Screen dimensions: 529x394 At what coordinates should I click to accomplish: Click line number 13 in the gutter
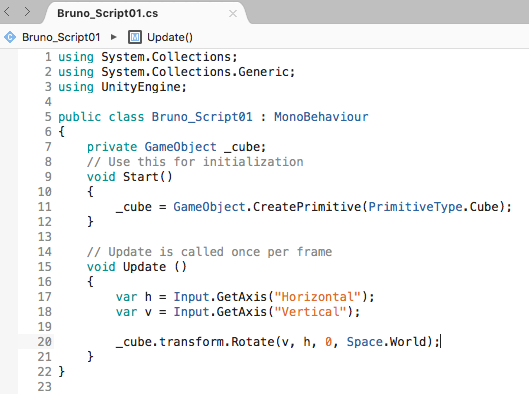point(45,237)
